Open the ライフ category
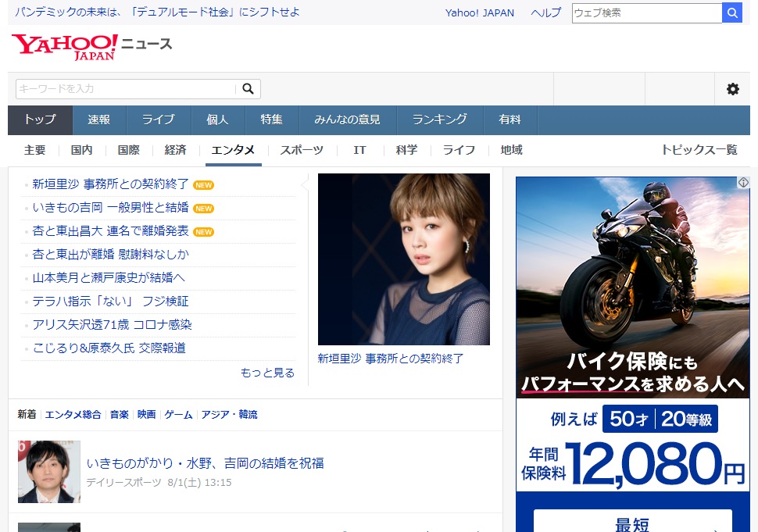 (x=459, y=150)
